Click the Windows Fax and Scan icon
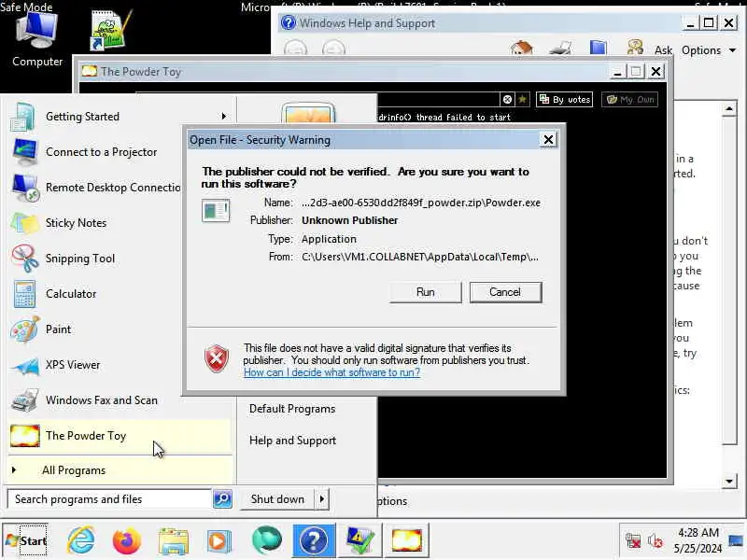 click(25, 400)
